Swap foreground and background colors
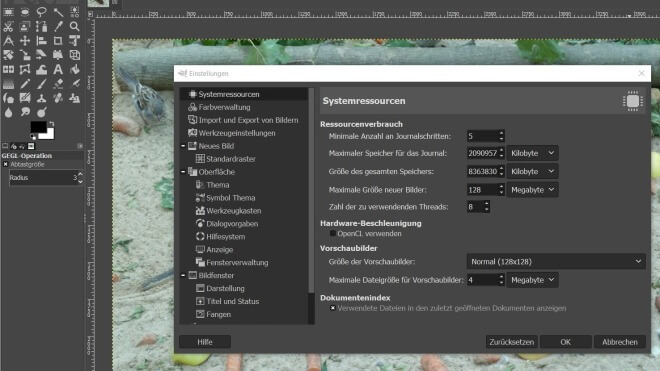The height and width of the screenshot is (371, 660). click(52, 123)
